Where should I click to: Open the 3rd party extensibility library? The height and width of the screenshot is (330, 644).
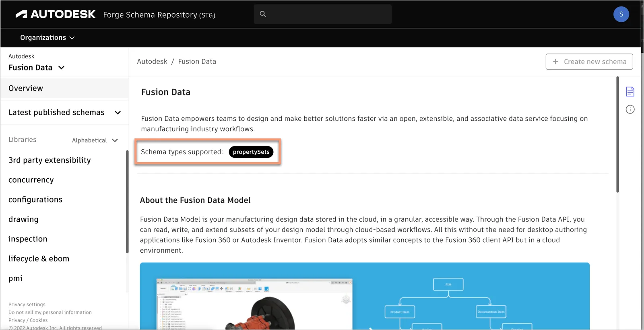click(x=50, y=160)
